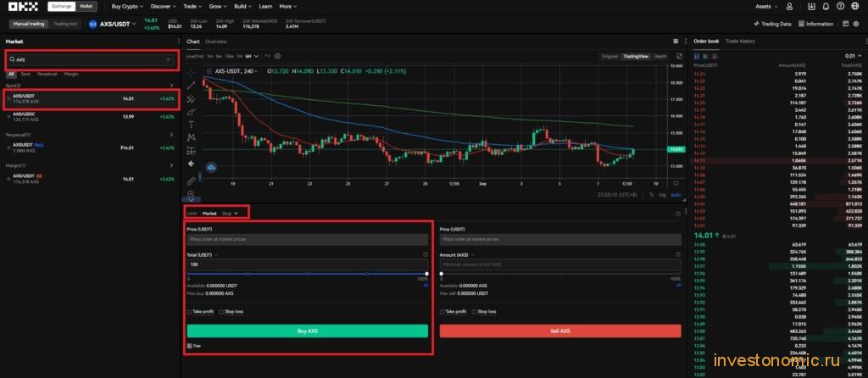Viewport: 868px width, 378px height.
Task: Open the Build menu
Action: point(242,7)
